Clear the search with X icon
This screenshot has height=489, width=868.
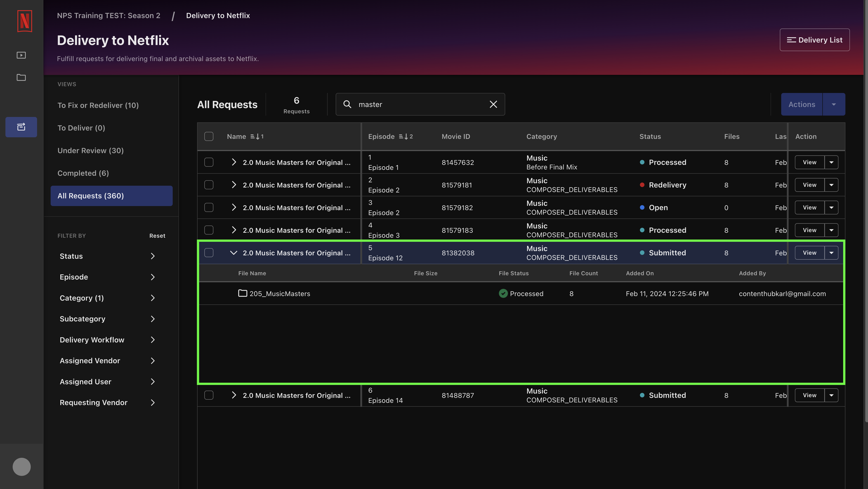click(493, 104)
